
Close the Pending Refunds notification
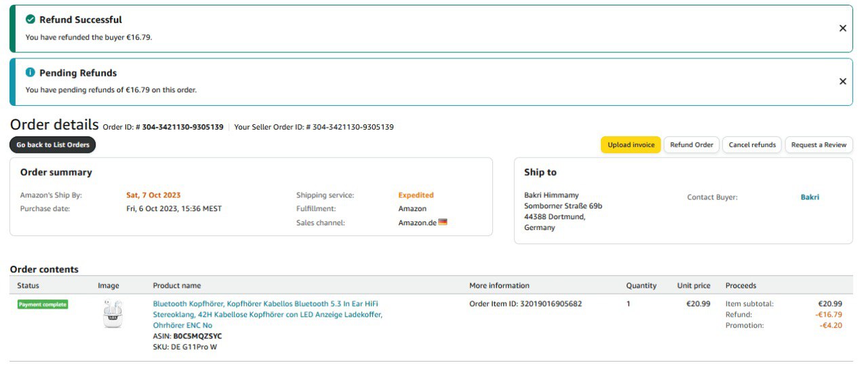842,81
